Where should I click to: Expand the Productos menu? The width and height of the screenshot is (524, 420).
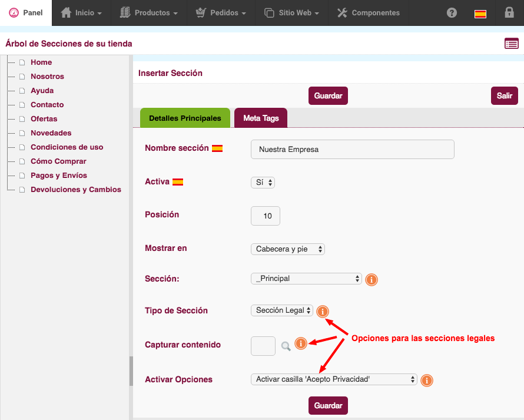149,13
